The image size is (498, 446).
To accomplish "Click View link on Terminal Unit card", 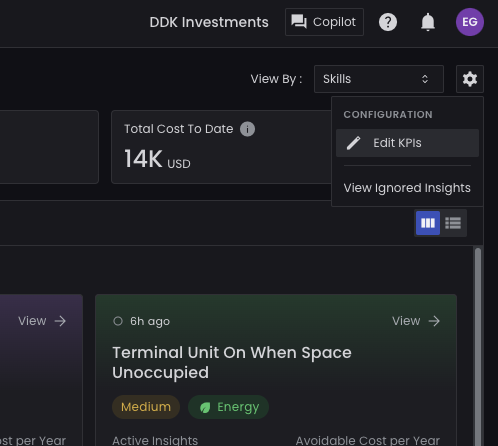I will pyautogui.click(x=416, y=321).
